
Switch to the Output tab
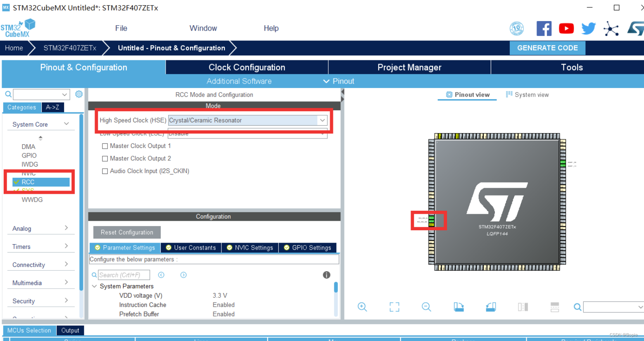[x=70, y=330]
